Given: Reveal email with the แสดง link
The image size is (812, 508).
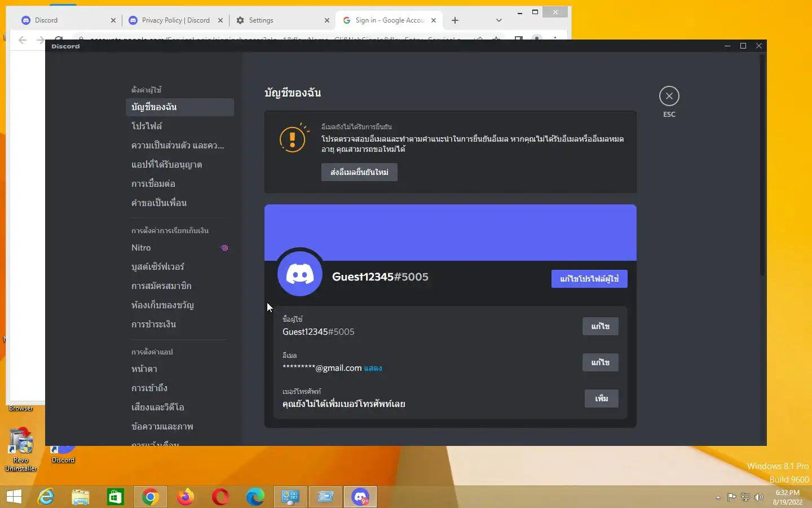Looking at the screenshot, I should tap(373, 368).
